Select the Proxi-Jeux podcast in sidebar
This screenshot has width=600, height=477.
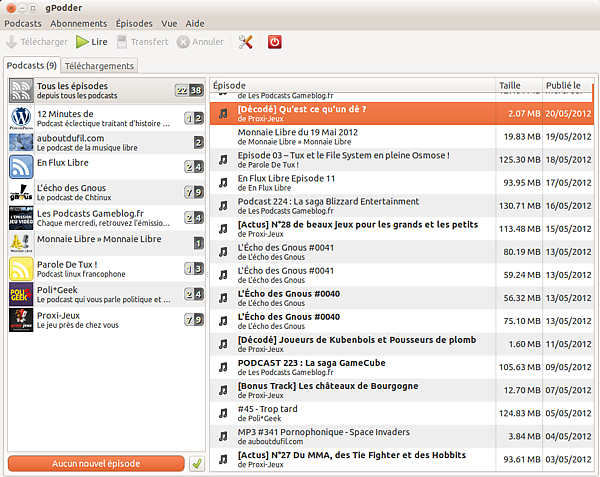(78, 319)
